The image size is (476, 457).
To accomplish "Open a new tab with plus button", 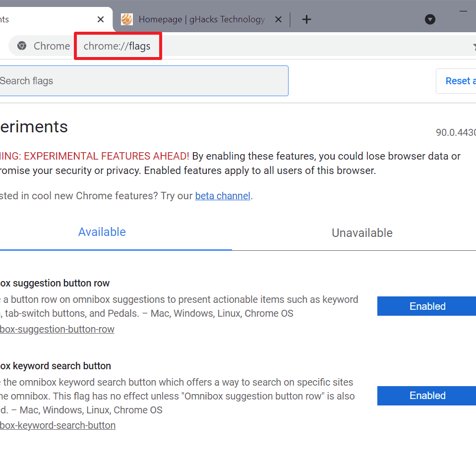I will pos(306,19).
